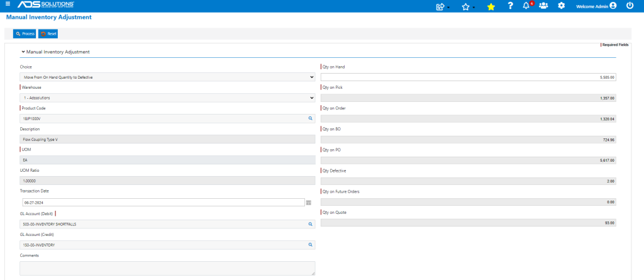Search GL Account (Debit) lookup magnifier
The height and width of the screenshot is (280, 644).
311,224
